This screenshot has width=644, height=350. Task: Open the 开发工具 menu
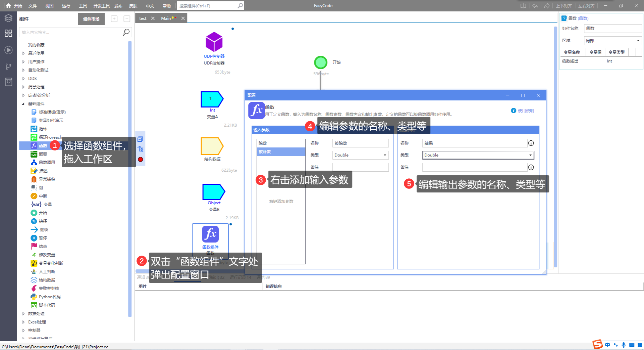point(101,6)
